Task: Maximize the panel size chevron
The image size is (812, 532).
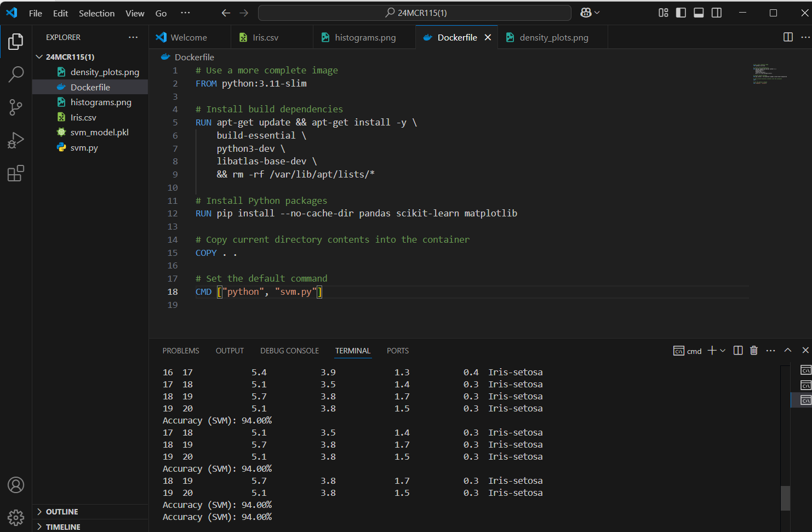Action: [788, 351]
